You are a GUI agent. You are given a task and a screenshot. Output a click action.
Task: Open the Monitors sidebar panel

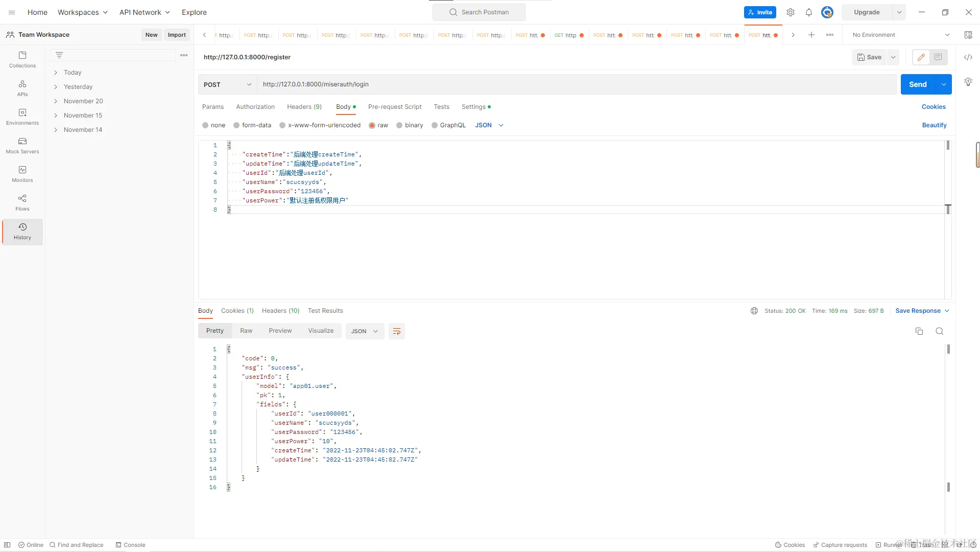[x=22, y=174]
